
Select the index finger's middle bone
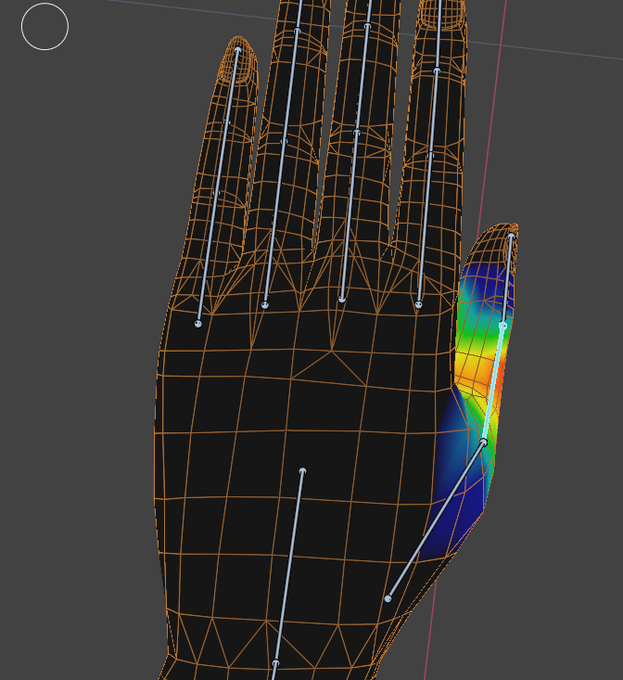pyautogui.click(x=434, y=113)
